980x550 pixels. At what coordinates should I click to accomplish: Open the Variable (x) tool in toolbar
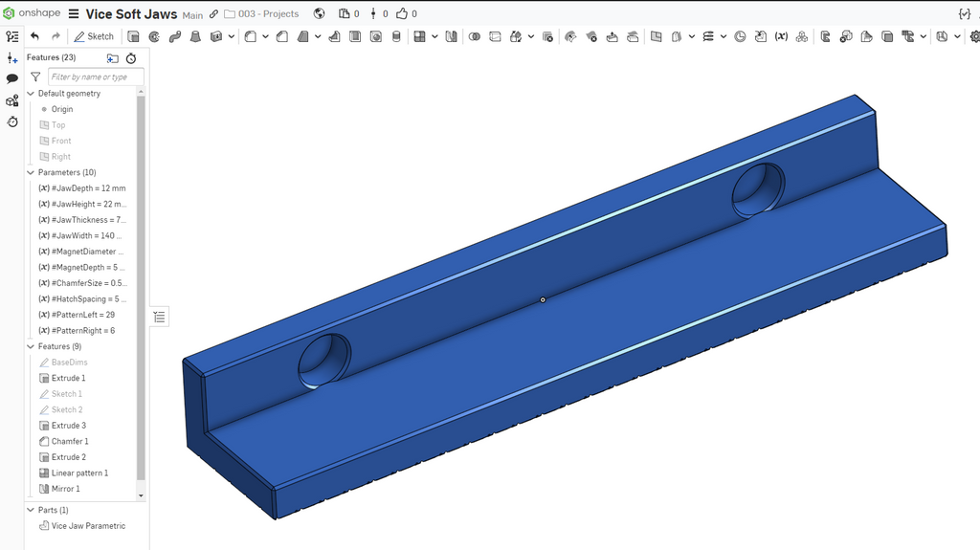(x=781, y=37)
